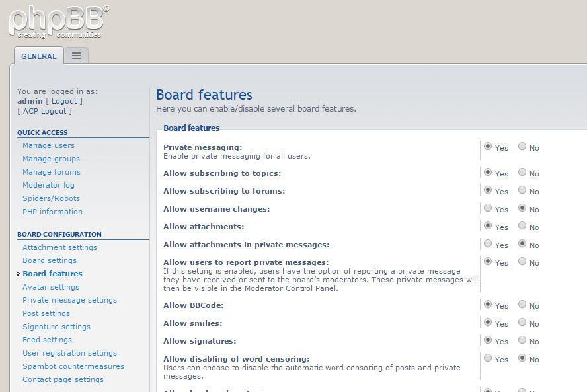Open the hamburger menu tab
Viewport: 587px width, 392px height.
(77, 56)
